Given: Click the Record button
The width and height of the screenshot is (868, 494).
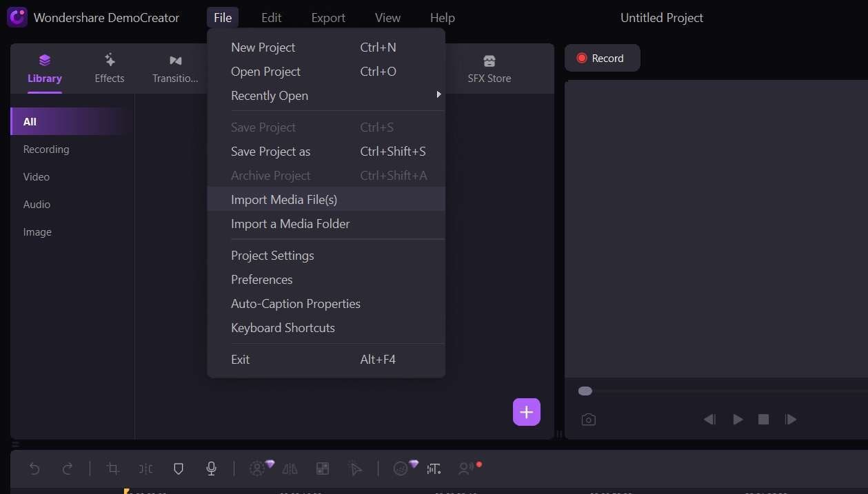Looking at the screenshot, I should coord(602,59).
